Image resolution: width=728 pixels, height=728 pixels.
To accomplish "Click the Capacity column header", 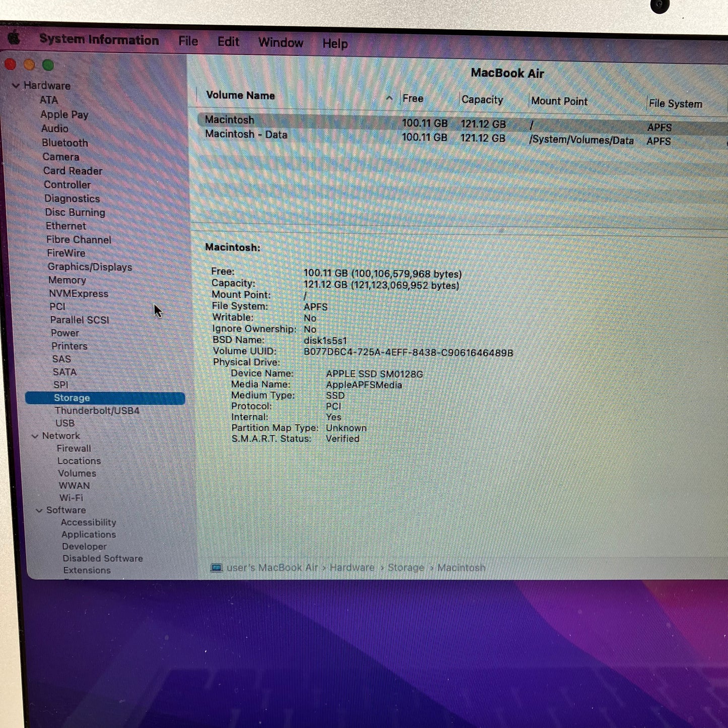I will point(482,100).
